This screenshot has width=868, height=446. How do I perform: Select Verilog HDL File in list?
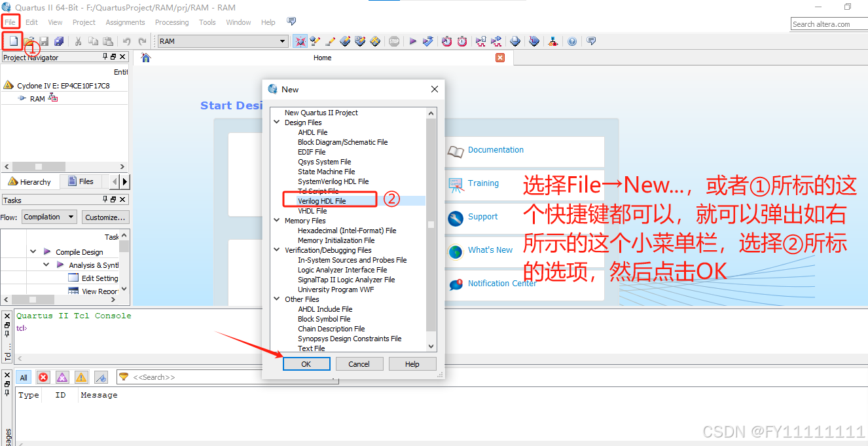[x=321, y=201]
